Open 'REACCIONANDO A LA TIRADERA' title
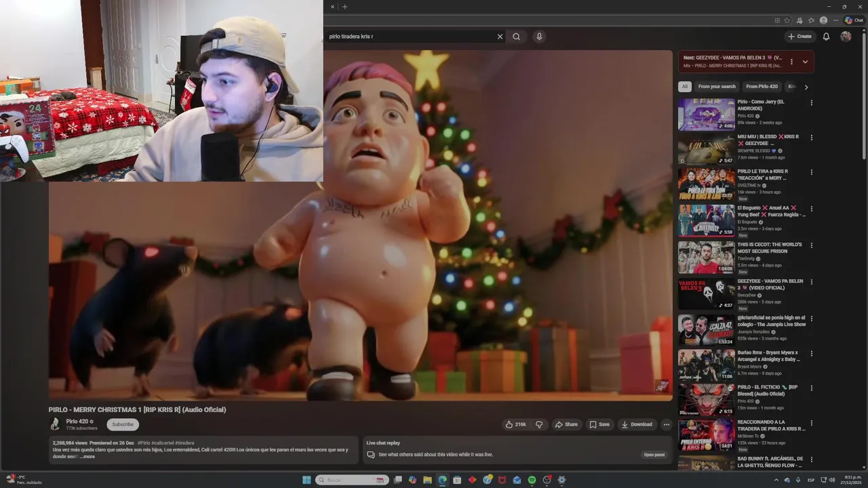Viewport: 868px width, 488px height. tap(771, 426)
